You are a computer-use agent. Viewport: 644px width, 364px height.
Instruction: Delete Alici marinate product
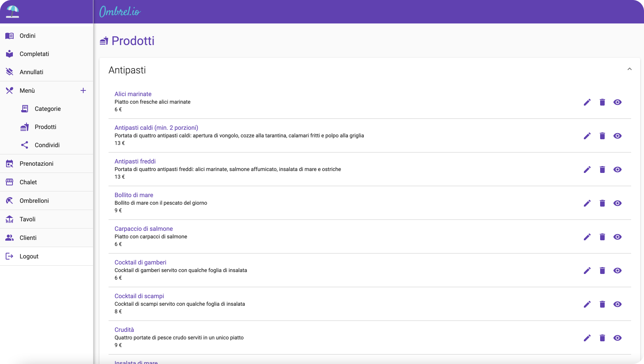(x=602, y=102)
